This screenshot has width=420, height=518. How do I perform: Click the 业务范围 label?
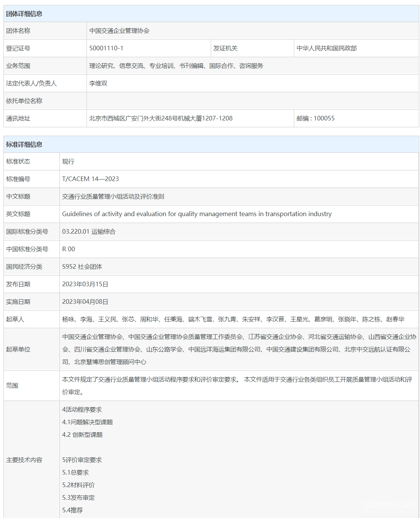(x=18, y=66)
